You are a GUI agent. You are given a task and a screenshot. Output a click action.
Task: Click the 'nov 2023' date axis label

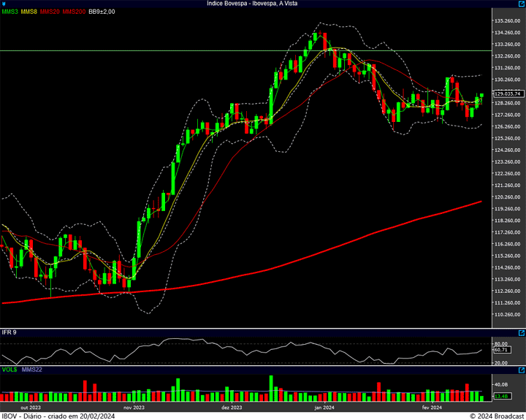click(x=134, y=408)
